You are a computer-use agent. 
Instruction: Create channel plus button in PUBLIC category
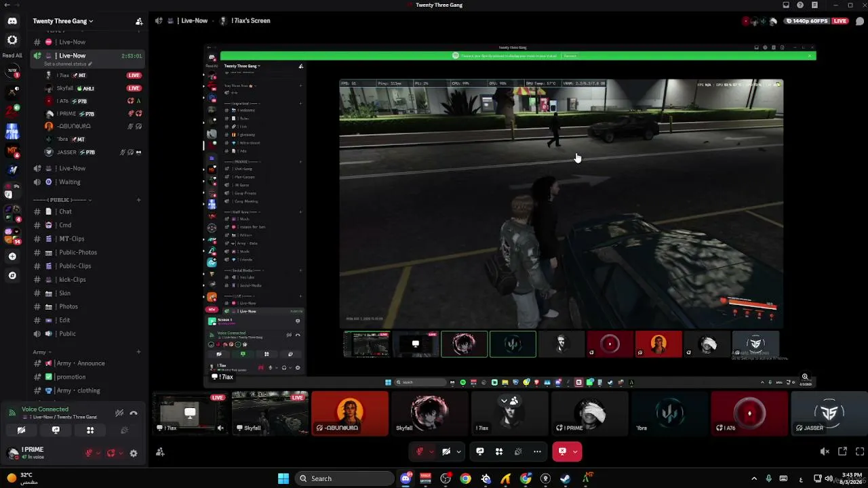[x=138, y=200]
